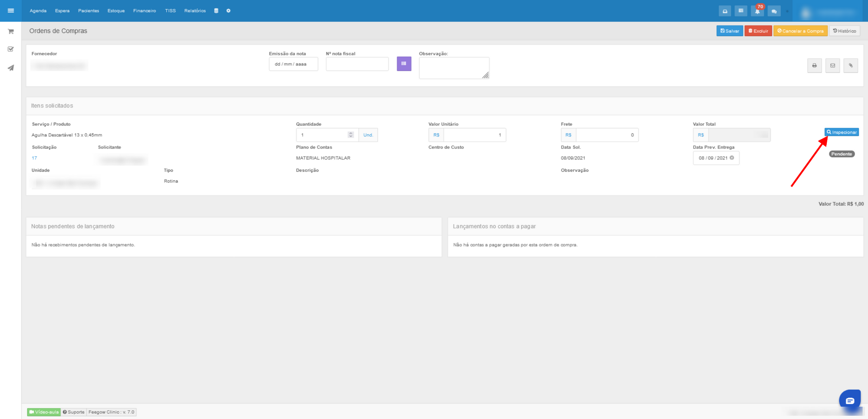Click the Inspecionar button
Image resolution: width=868 pixels, height=419 pixels.
coord(842,132)
